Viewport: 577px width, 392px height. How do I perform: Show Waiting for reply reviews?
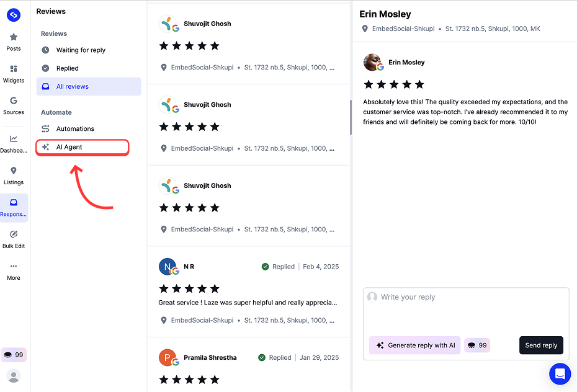coord(81,50)
